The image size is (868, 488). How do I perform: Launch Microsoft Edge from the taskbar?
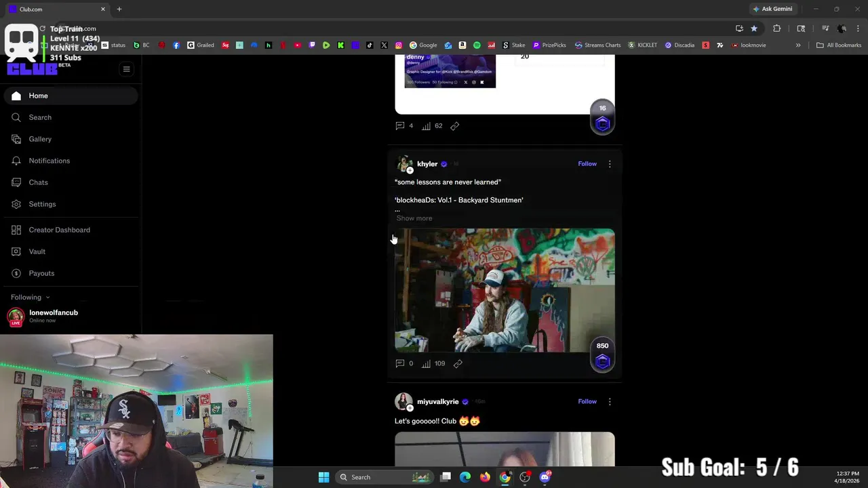[465, 477]
